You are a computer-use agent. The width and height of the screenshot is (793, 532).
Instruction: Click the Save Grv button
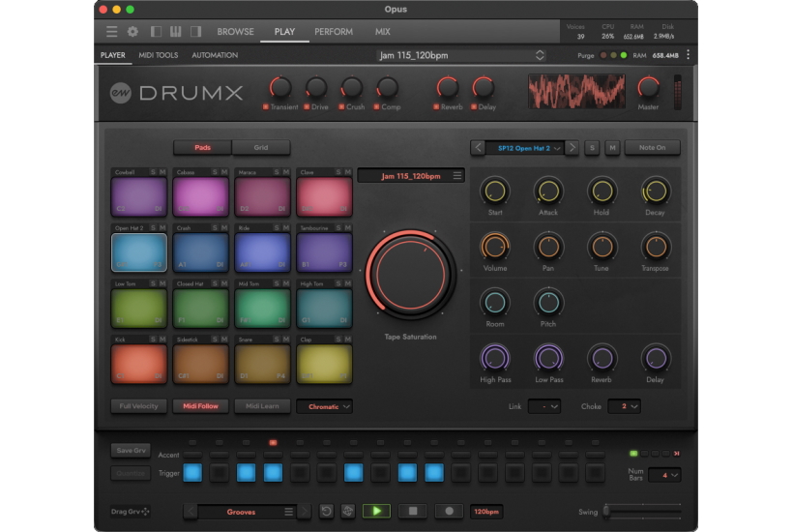tap(131, 450)
